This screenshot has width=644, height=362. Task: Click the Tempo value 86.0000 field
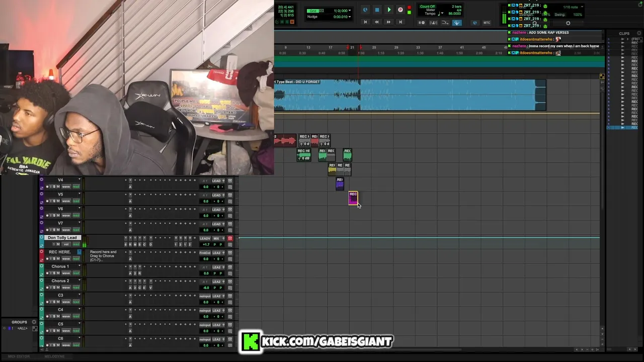[454, 14]
